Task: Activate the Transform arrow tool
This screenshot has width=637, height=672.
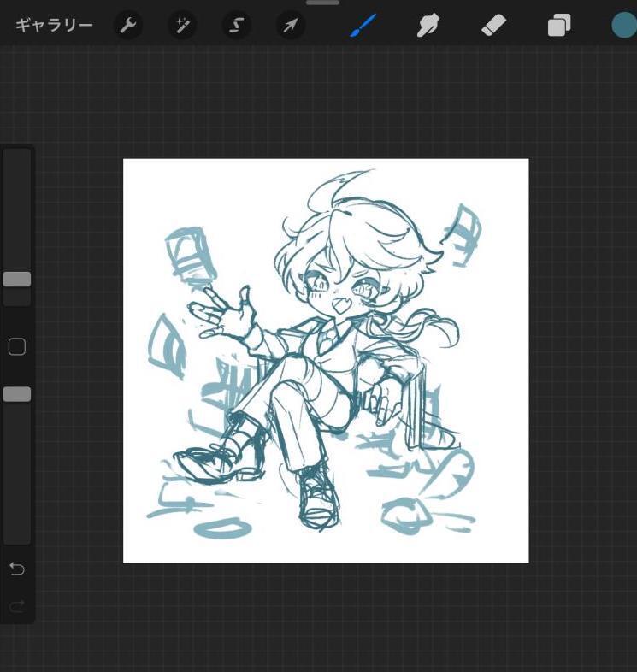Action: [x=291, y=26]
